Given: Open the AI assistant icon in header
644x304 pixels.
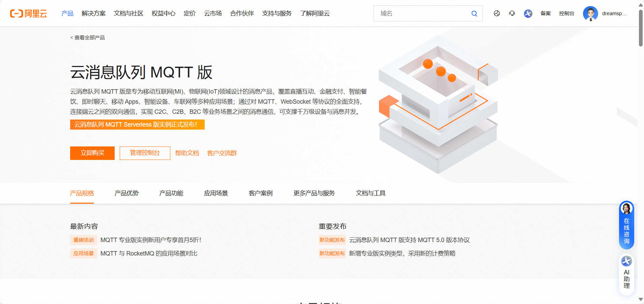Looking at the screenshot, I should (x=528, y=13).
